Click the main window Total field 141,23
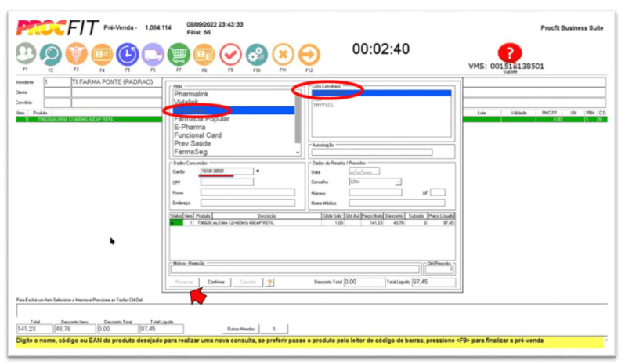This screenshot has width=625, height=364. pos(34,329)
